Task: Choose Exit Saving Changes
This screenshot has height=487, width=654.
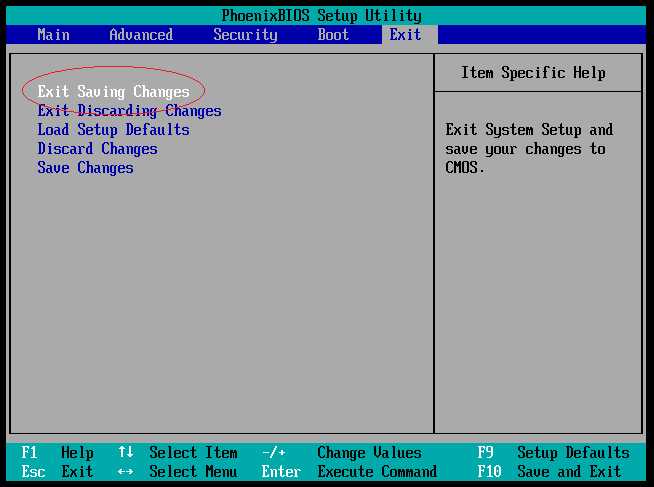Action: point(113,92)
